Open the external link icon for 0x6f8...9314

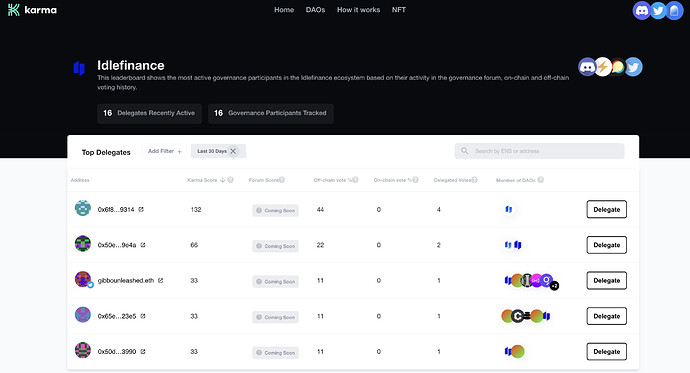coord(141,209)
